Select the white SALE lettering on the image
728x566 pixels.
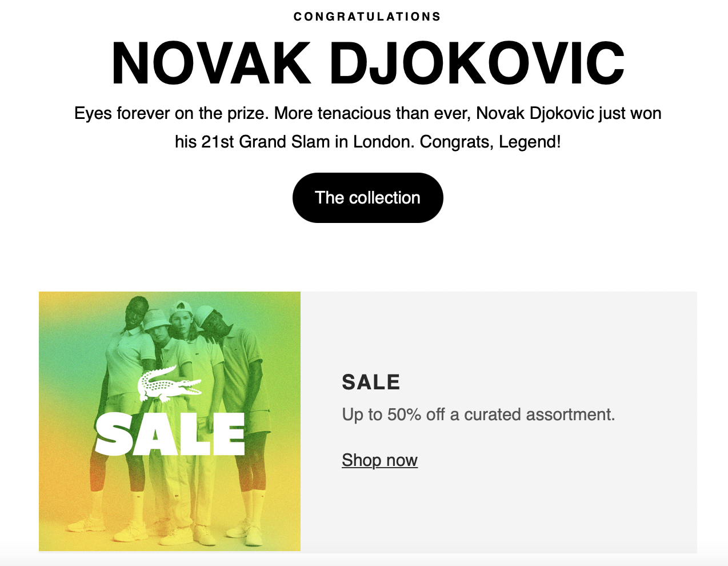170,433
